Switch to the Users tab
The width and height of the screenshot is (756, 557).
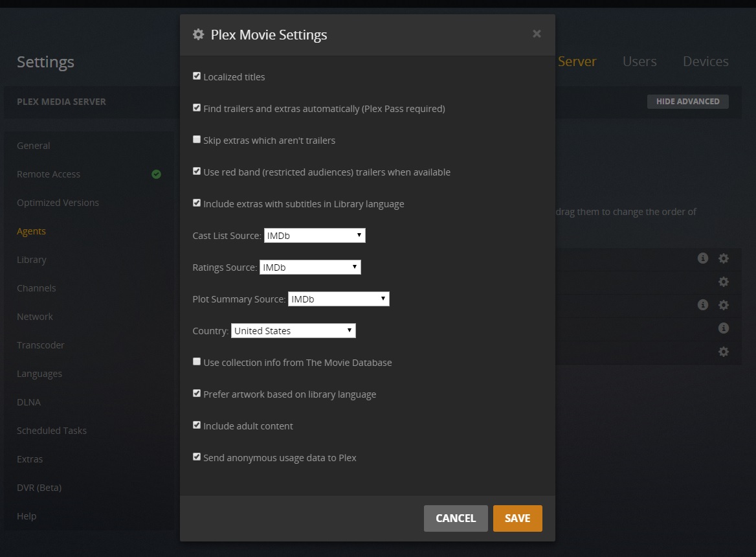click(x=639, y=62)
